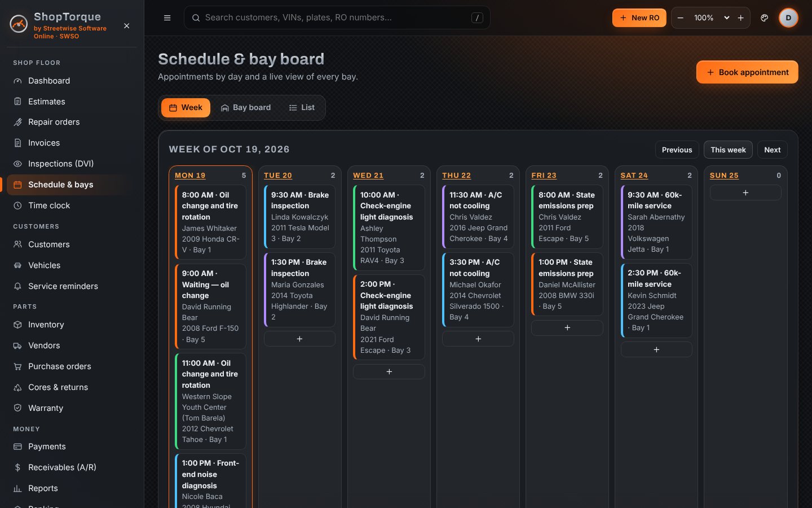Open the MON 19 day link
812x508 pixels.
pyautogui.click(x=190, y=176)
